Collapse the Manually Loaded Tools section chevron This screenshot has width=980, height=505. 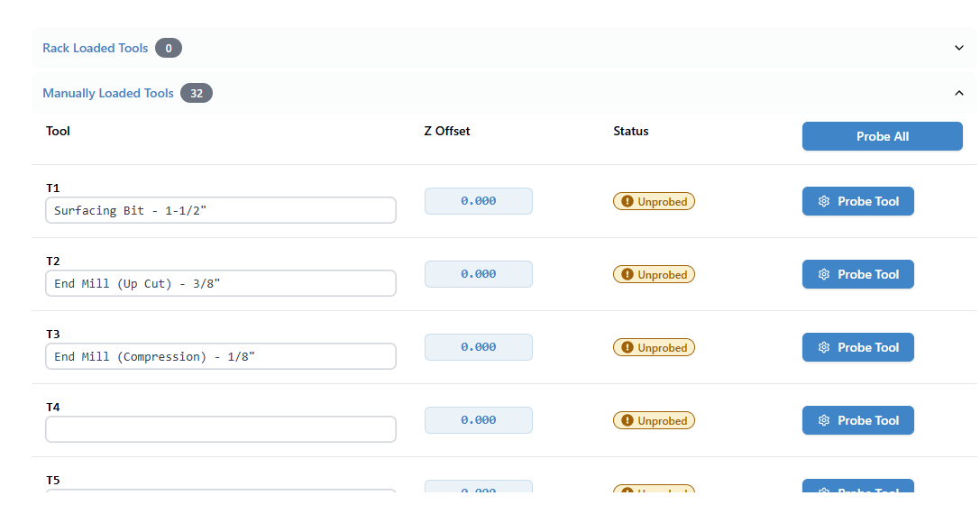point(959,93)
